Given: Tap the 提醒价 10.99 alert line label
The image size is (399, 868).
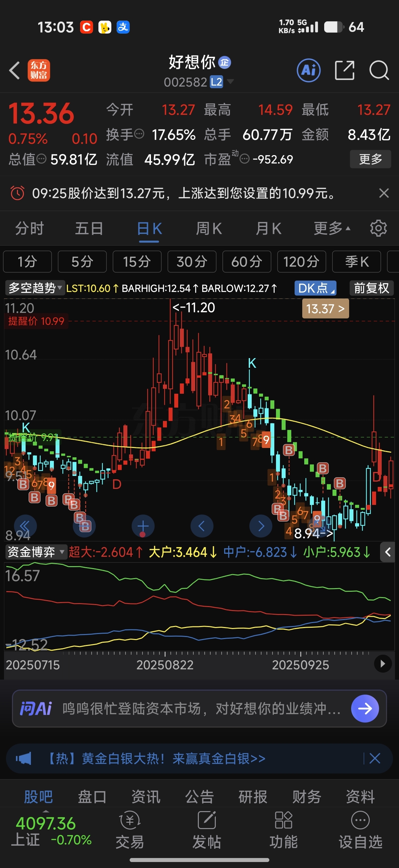Looking at the screenshot, I should 36,321.
